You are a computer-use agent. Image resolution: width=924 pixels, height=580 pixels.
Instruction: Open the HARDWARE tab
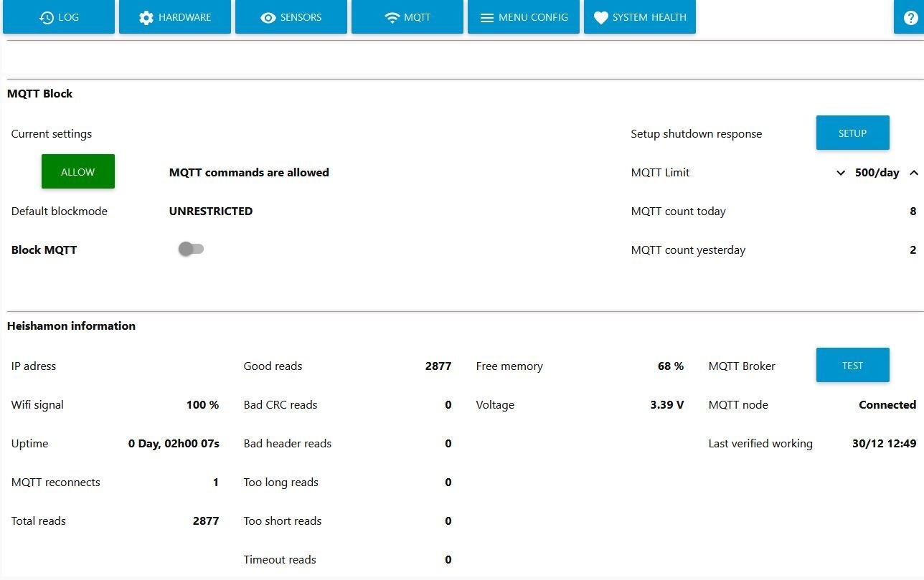[x=175, y=16]
